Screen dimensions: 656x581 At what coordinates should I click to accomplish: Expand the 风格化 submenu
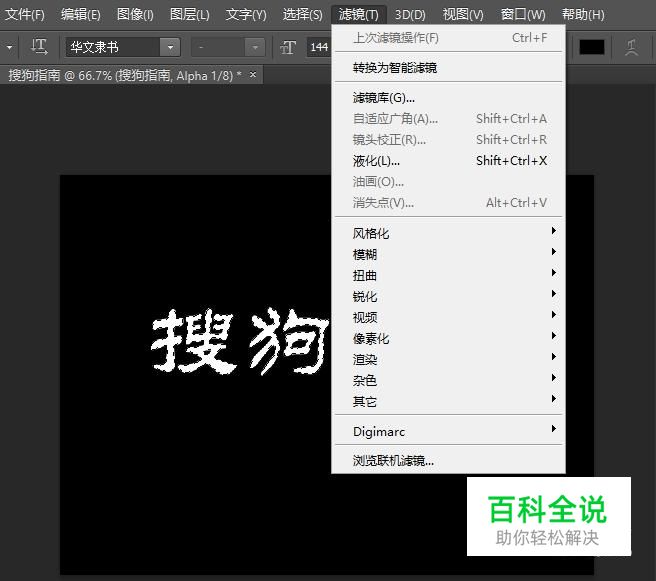coord(448,233)
